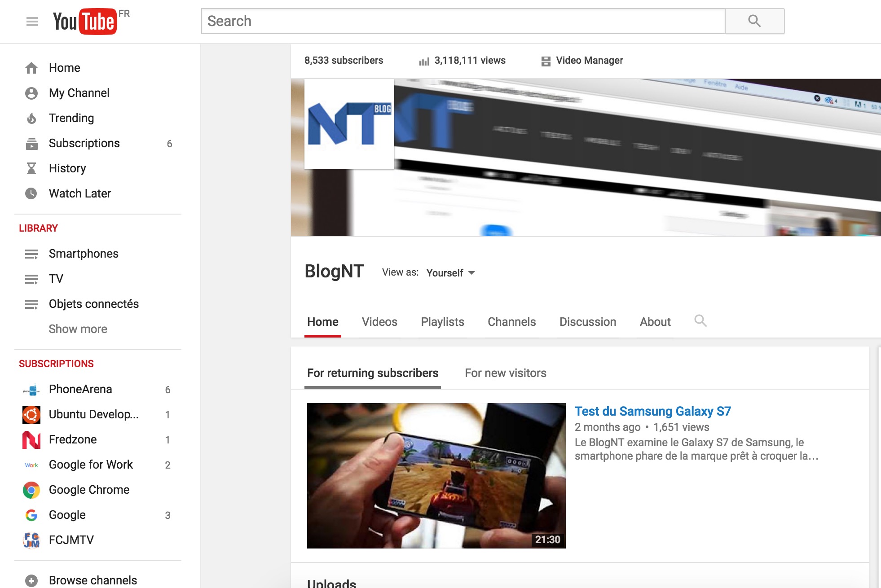Open the My Channel page
Image resolution: width=881 pixels, height=588 pixels.
(79, 92)
